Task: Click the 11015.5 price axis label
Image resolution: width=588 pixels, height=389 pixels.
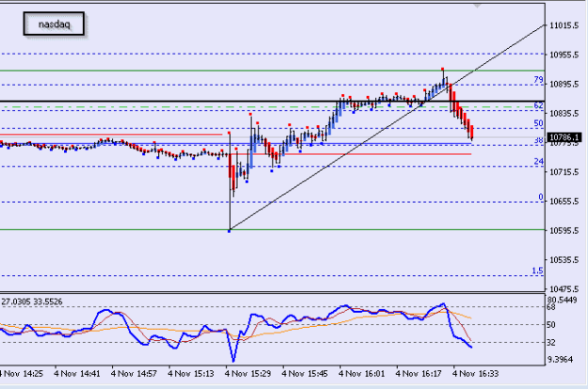Action: point(564,25)
